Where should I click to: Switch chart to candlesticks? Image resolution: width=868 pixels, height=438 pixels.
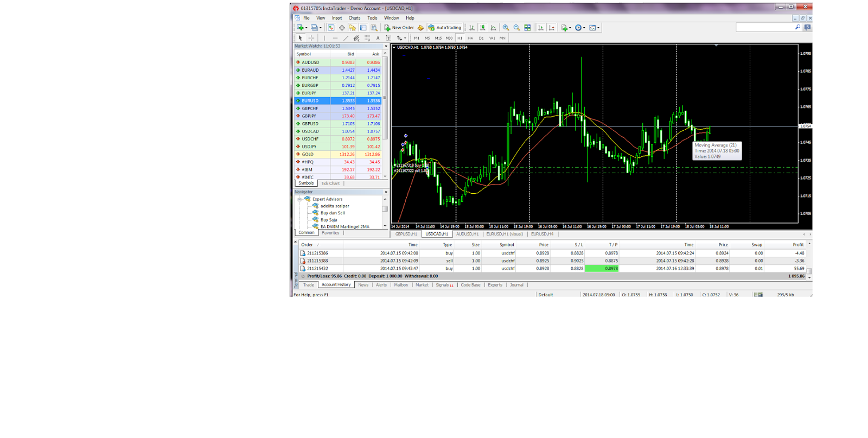[x=482, y=28]
